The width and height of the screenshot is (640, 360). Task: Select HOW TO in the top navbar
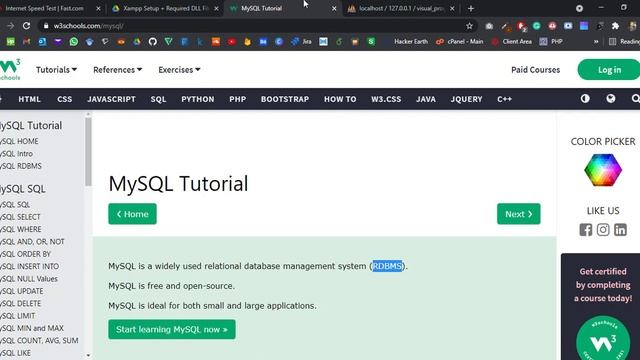tap(340, 99)
